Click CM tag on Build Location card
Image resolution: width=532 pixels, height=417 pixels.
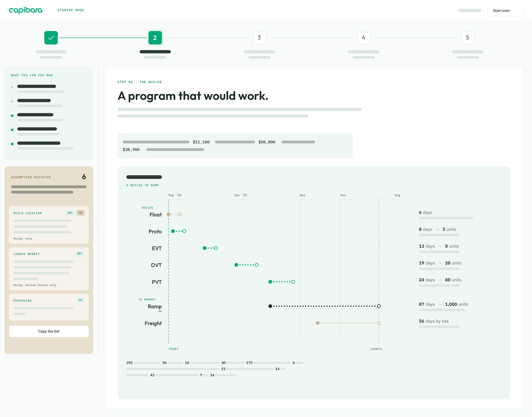[x=80, y=213]
